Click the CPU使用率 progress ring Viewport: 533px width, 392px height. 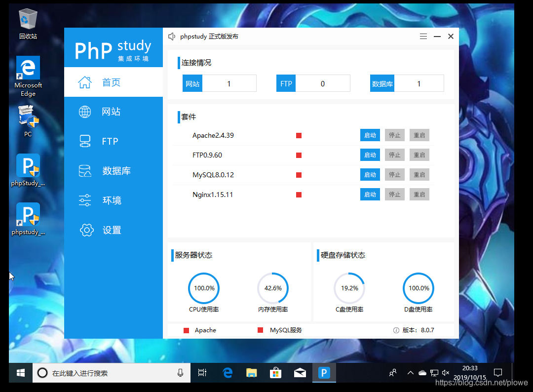click(204, 288)
